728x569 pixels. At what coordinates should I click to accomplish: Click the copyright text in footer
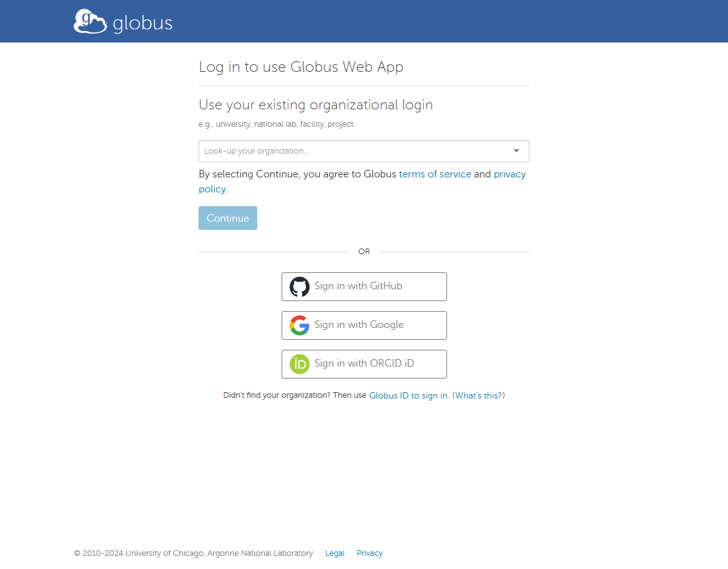click(194, 553)
